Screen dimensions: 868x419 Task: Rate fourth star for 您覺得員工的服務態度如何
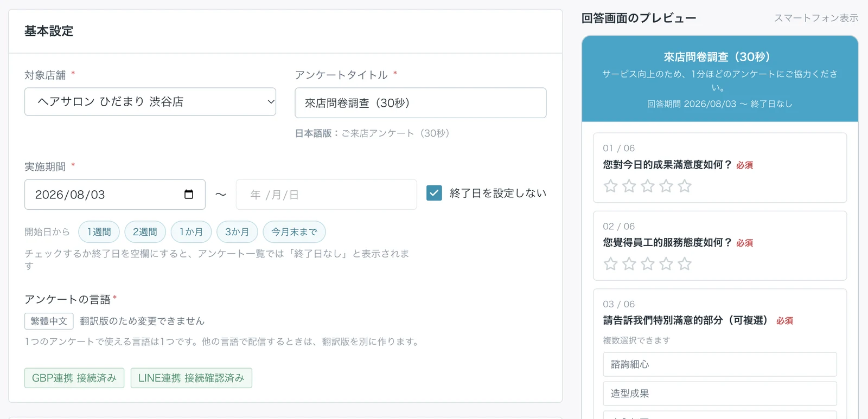pos(666,264)
